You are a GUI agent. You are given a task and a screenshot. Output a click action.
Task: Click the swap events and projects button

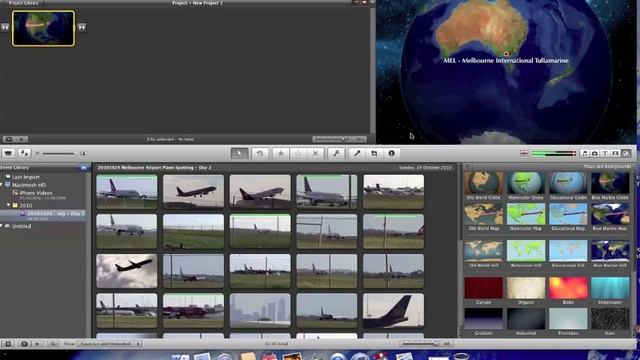(24, 153)
